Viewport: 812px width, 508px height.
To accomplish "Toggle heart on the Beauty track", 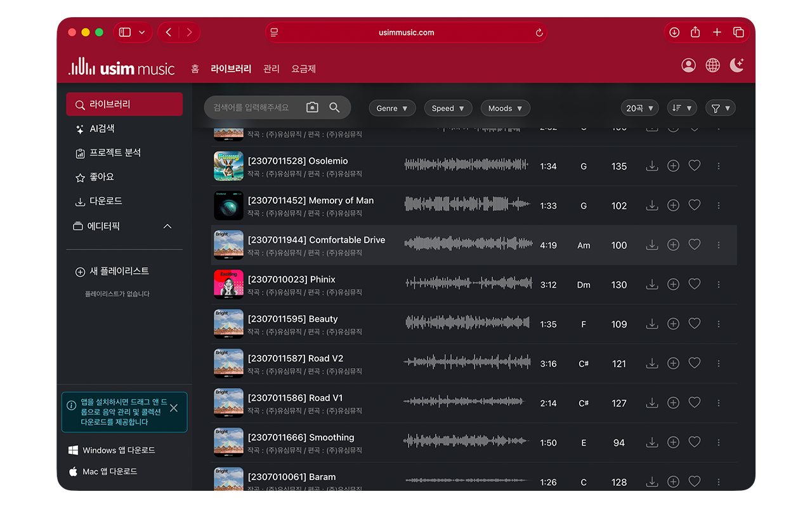I will click(695, 324).
